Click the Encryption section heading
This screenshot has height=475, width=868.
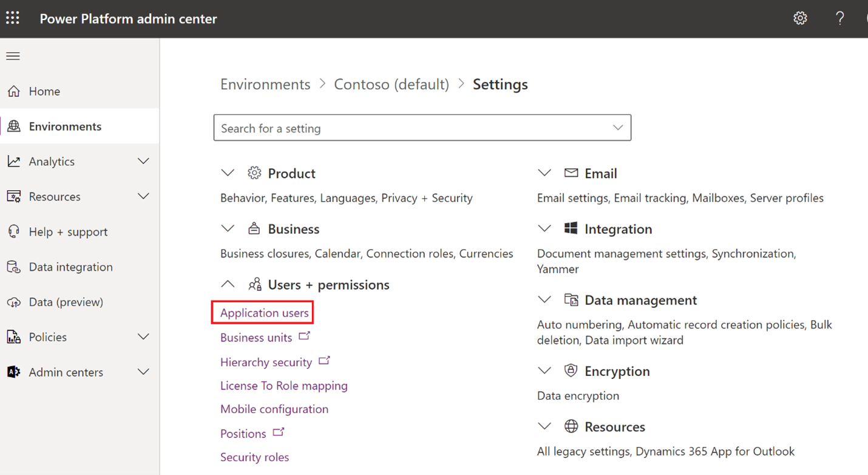(617, 371)
